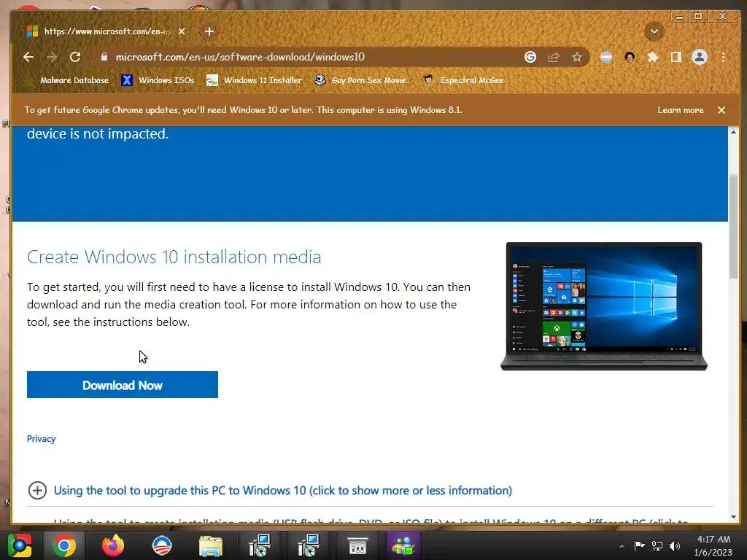Go back to the previous page
The image size is (747, 560).
[28, 57]
